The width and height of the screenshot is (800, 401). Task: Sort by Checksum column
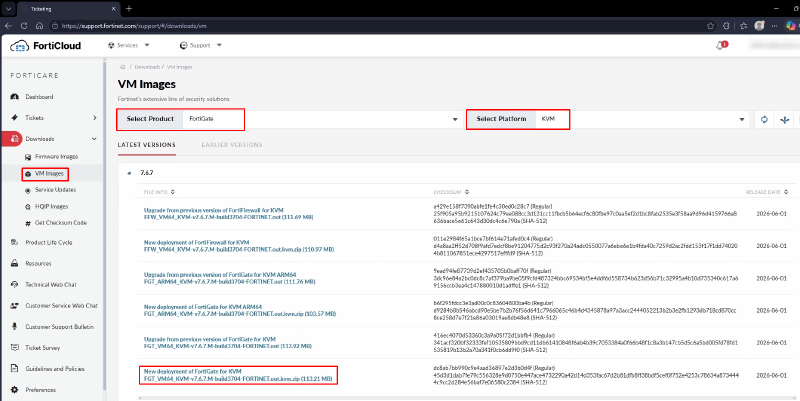[x=451, y=192]
